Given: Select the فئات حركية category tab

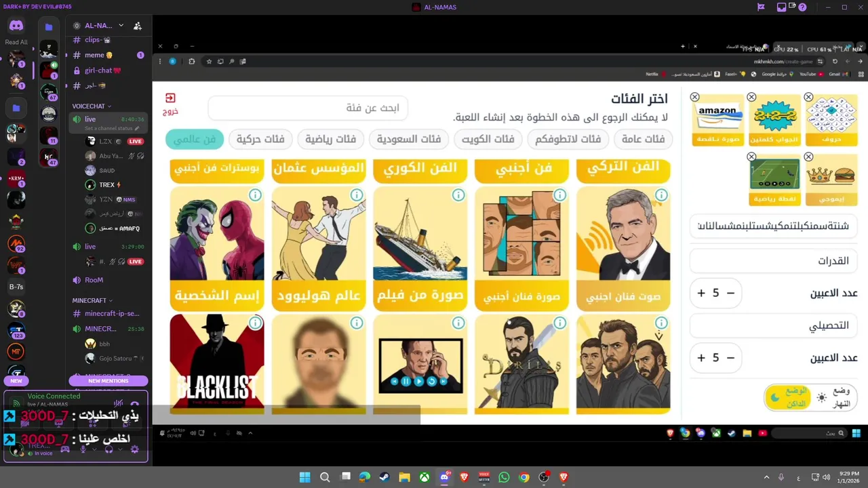Looking at the screenshot, I should tap(260, 140).
